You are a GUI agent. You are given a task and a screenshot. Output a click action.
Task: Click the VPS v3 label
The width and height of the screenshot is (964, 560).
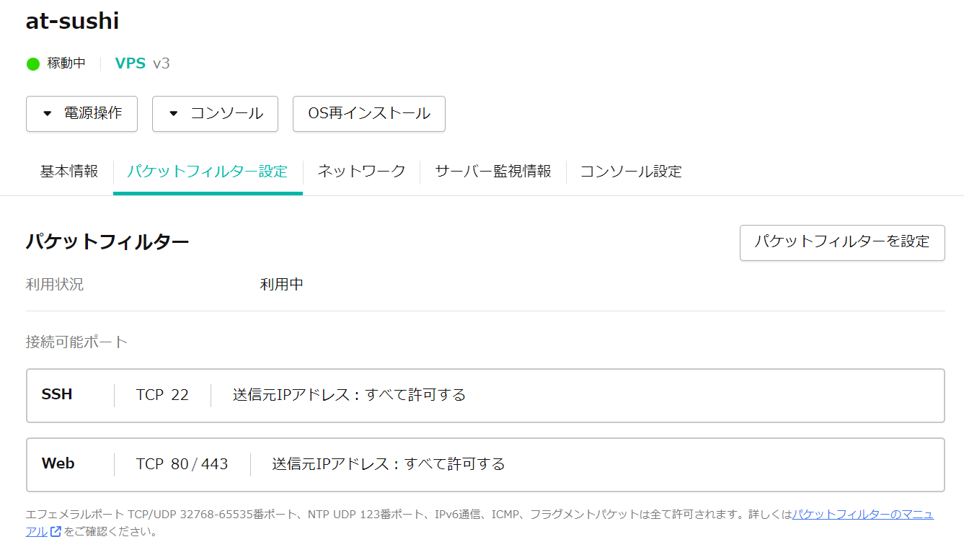click(143, 63)
